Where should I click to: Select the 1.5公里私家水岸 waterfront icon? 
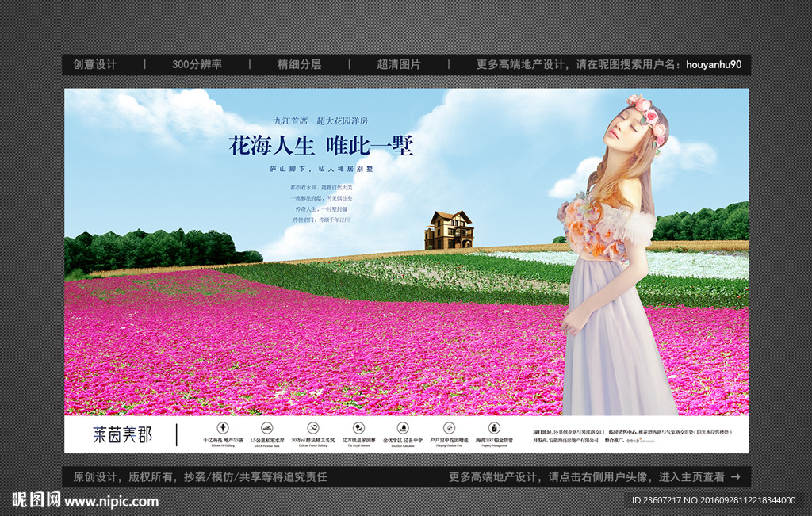[x=267, y=428]
